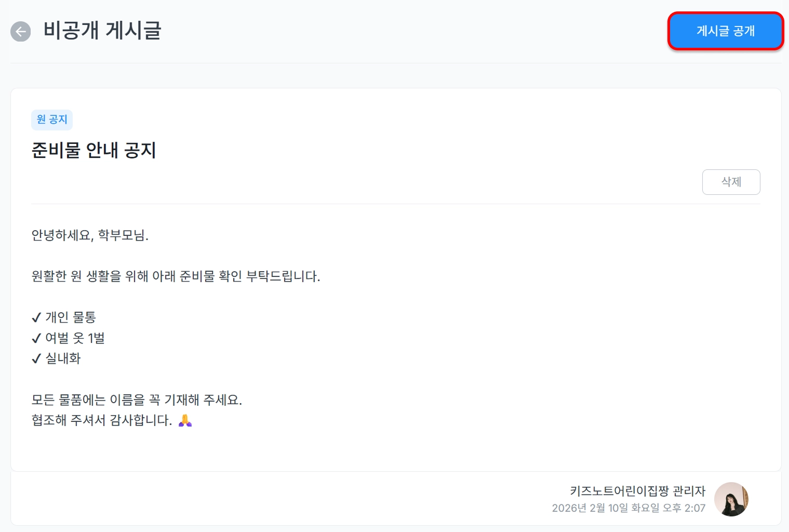
Task: Click the 모든 물품에는 이름을 sentence
Action: 137,400
